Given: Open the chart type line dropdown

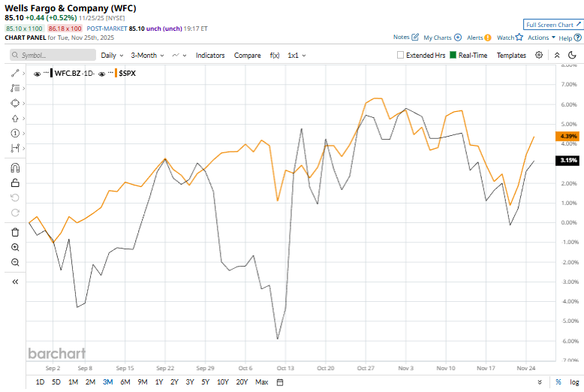Looking at the screenshot, I should 179,55.
